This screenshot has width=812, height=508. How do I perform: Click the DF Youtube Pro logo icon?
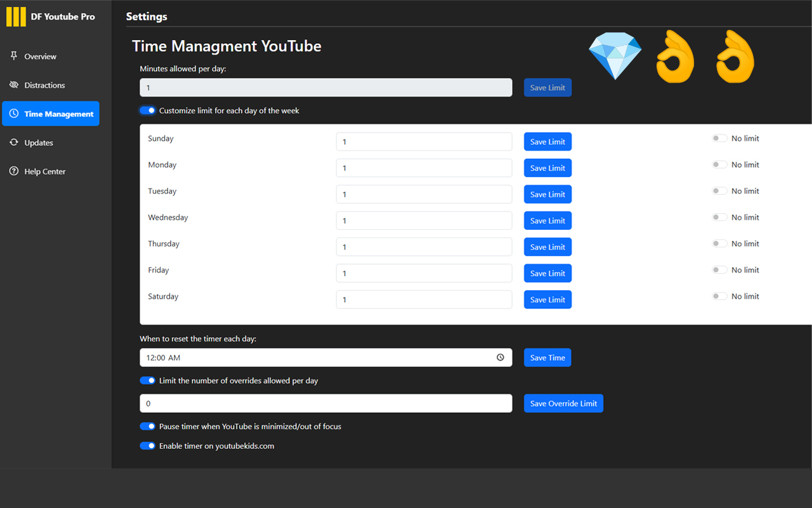click(16, 17)
